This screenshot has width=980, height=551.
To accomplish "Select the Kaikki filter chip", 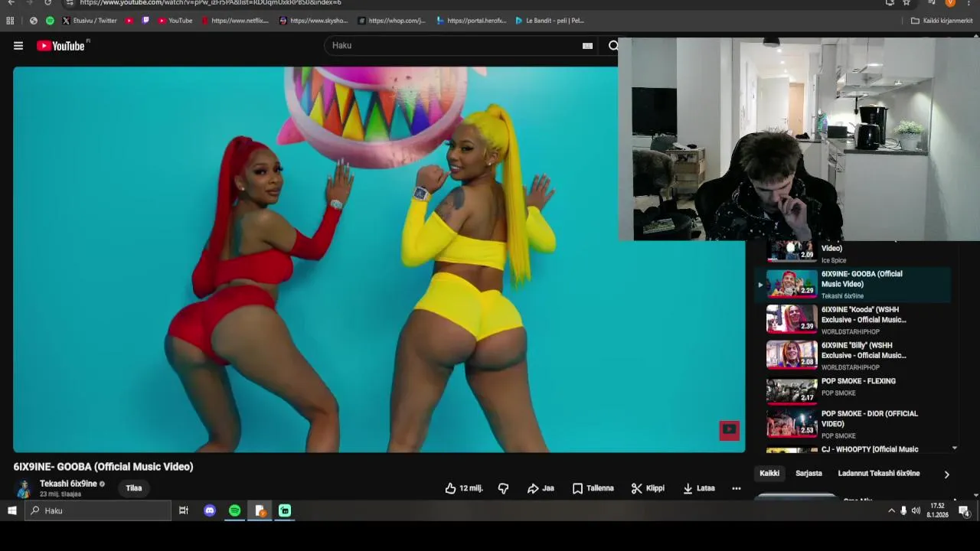I will 769,474.
